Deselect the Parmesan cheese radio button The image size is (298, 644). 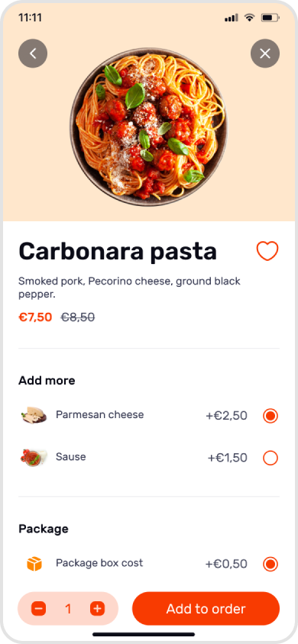coord(270,416)
